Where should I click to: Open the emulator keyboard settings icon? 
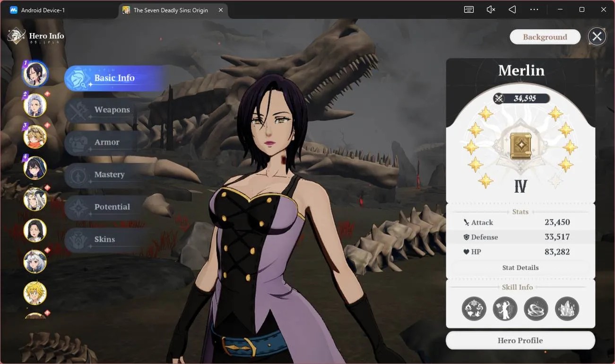469,9
